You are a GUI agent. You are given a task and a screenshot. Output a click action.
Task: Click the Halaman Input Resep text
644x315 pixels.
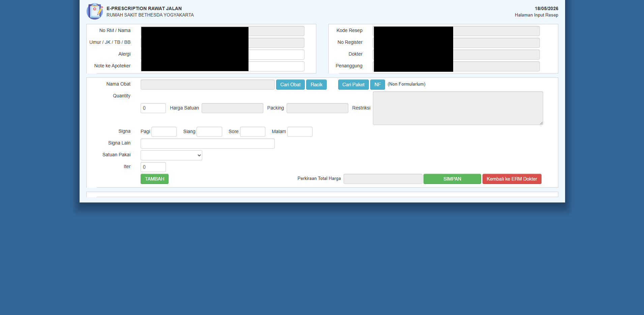(x=536, y=15)
